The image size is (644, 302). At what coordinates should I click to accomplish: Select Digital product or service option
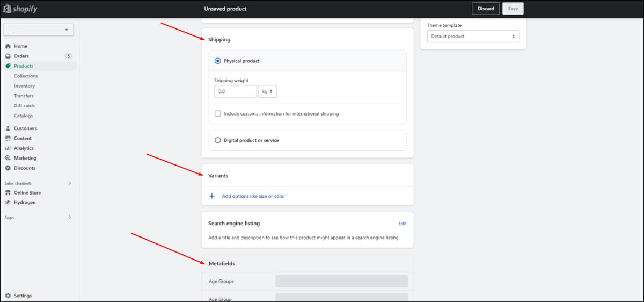coord(217,140)
